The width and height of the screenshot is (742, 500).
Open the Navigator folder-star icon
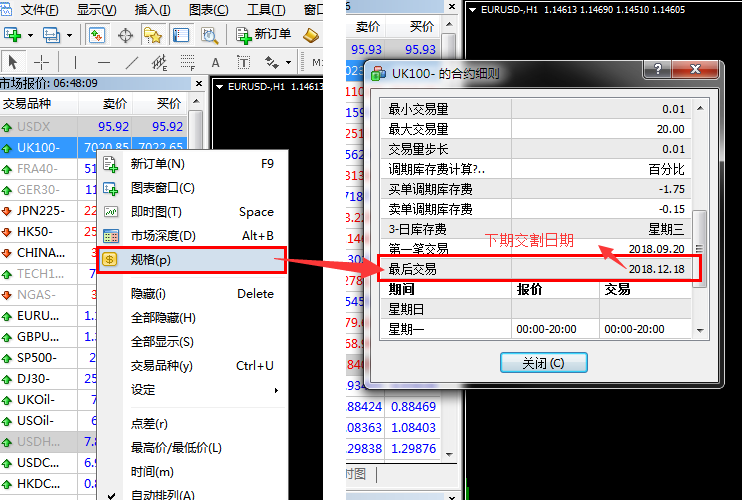tap(153, 35)
